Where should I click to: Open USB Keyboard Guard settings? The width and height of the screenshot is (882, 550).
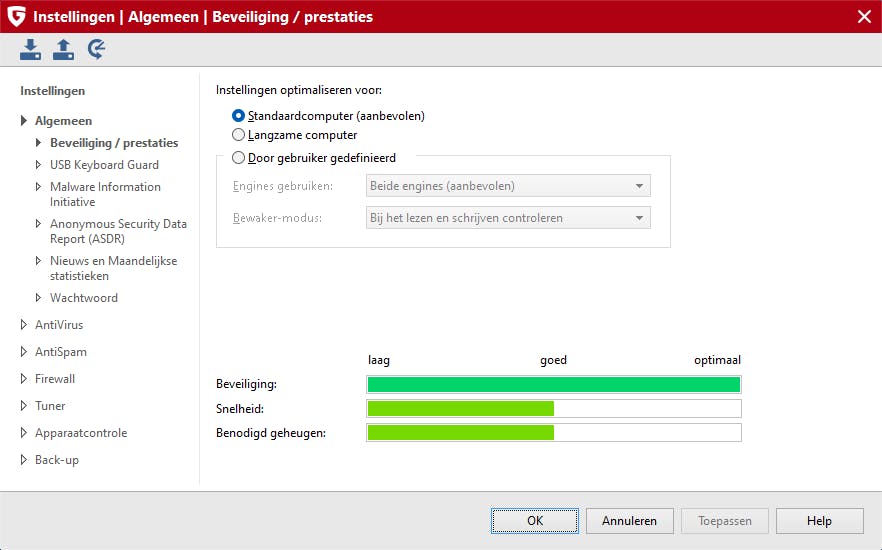tap(105, 165)
